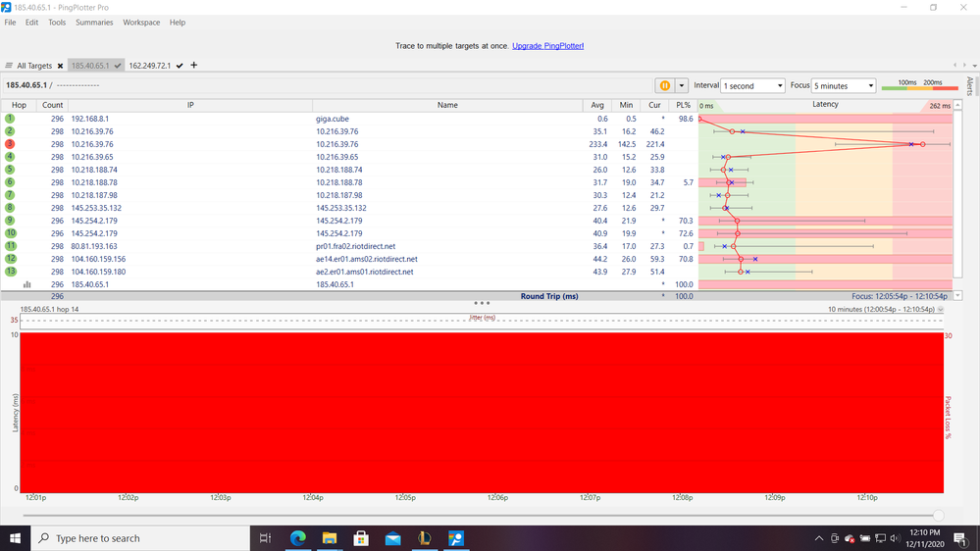Select hop 9 green circle icon
This screenshot has width=980, height=551.
point(10,220)
